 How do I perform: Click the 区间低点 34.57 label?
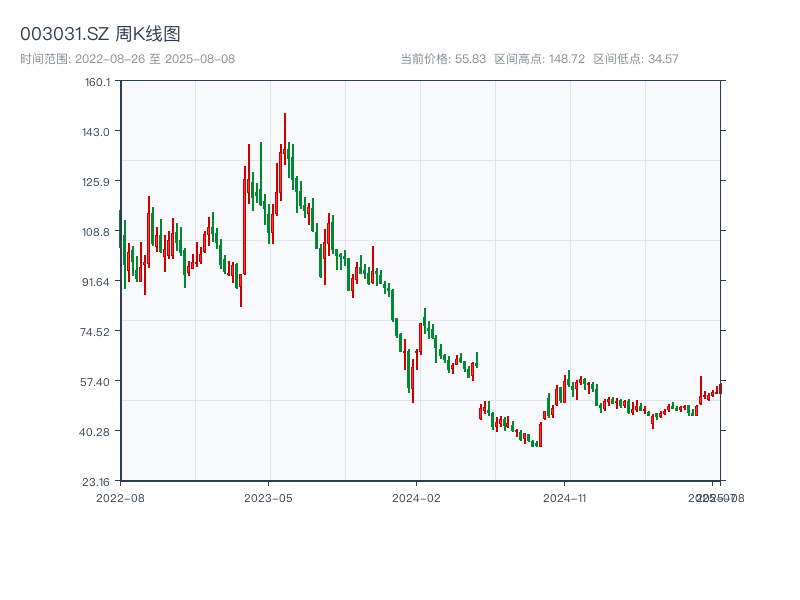tap(636, 59)
